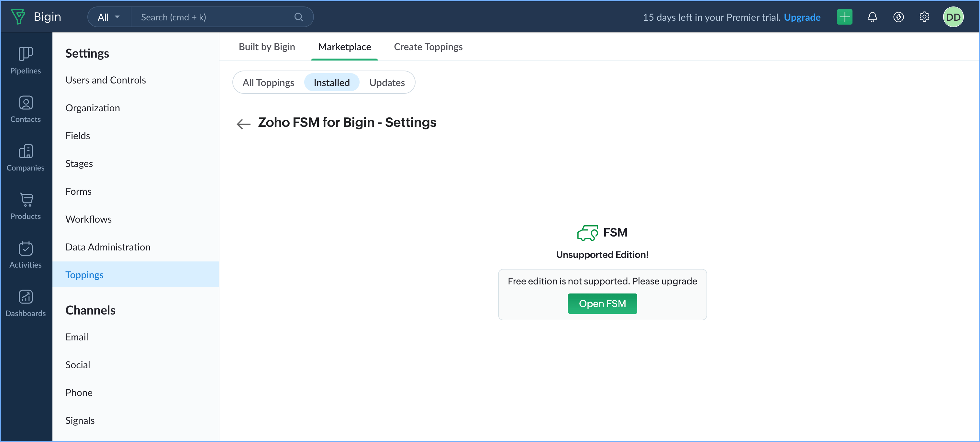Select the Updates filter pill
980x442 pixels.
pyautogui.click(x=387, y=83)
